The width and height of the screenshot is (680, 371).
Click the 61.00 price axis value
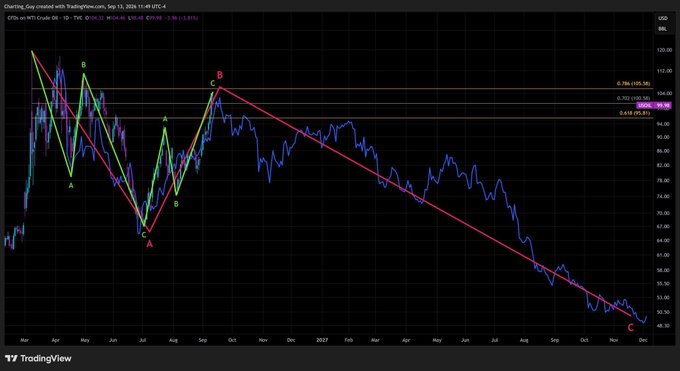(x=664, y=255)
